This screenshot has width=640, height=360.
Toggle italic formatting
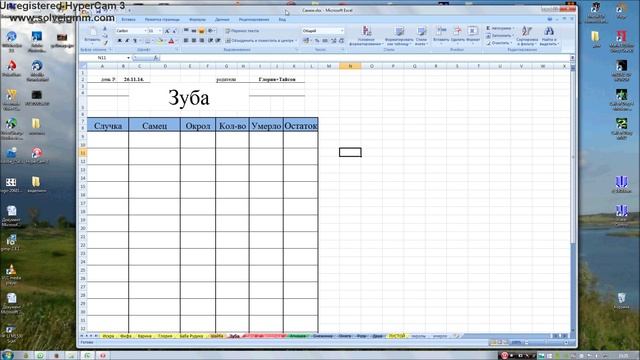point(127,41)
